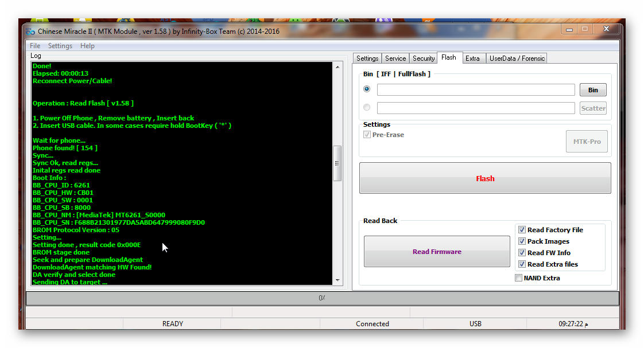Image resolution: width=644 pixels, height=348 pixels.
Task: Click the 0% progress bar
Action: click(x=323, y=298)
